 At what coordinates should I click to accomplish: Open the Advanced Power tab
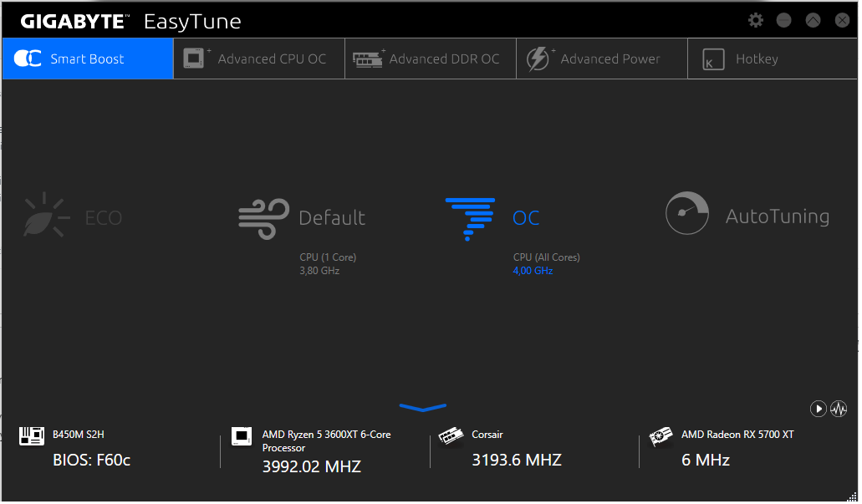coord(602,59)
